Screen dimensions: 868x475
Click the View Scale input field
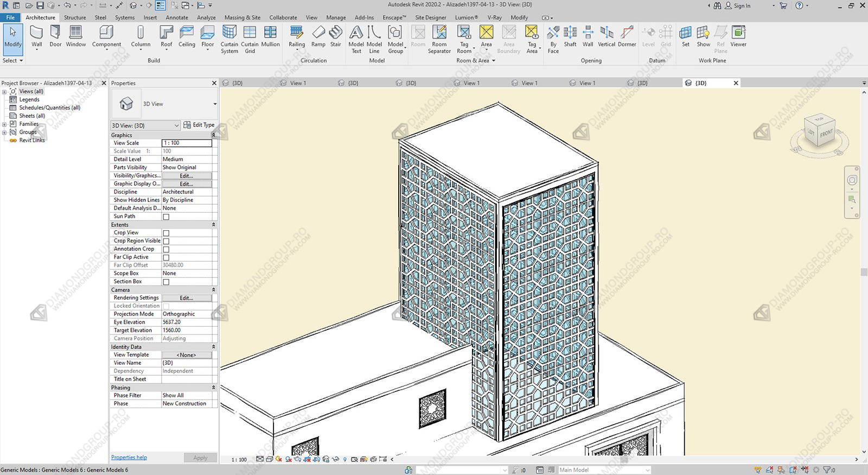pos(187,143)
